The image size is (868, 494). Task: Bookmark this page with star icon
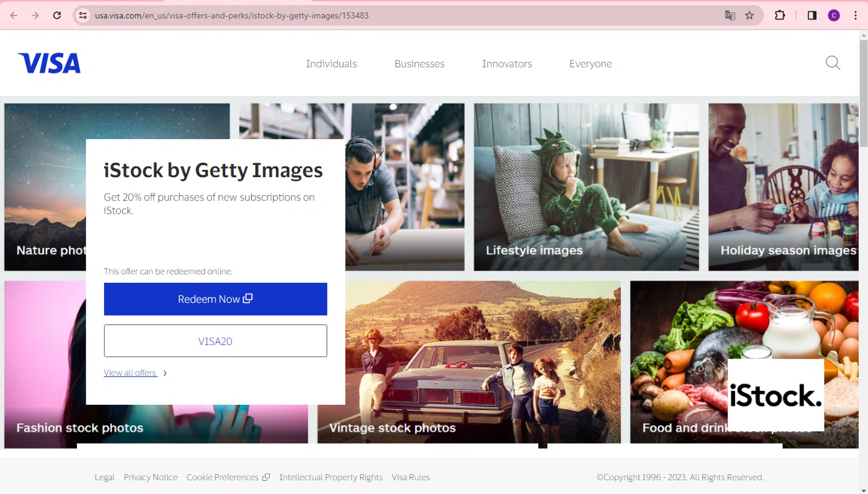click(x=749, y=16)
